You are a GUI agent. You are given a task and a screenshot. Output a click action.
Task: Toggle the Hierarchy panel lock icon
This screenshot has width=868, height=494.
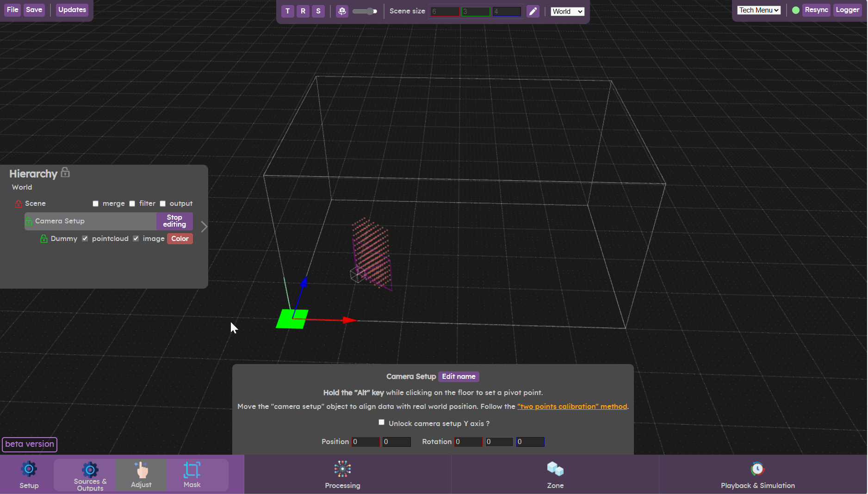(x=65, y=173)
